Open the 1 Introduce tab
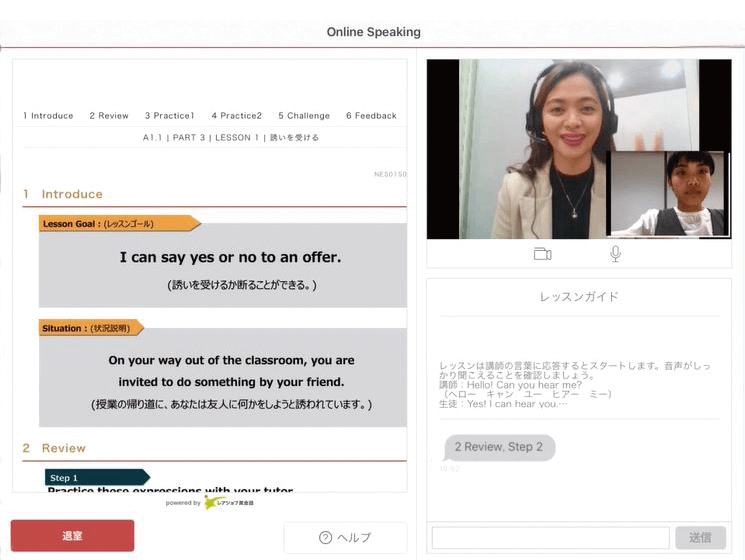745x560 pixels. (48, 115)
